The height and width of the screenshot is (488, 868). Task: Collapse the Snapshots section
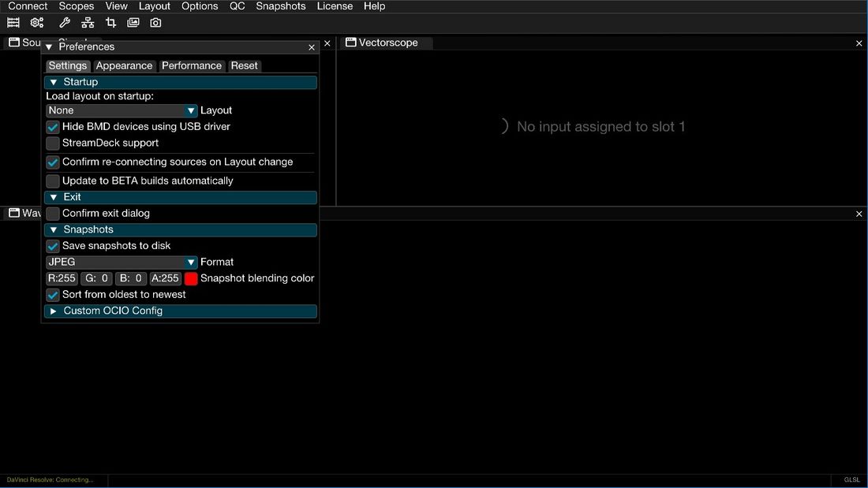click(181, 229)
